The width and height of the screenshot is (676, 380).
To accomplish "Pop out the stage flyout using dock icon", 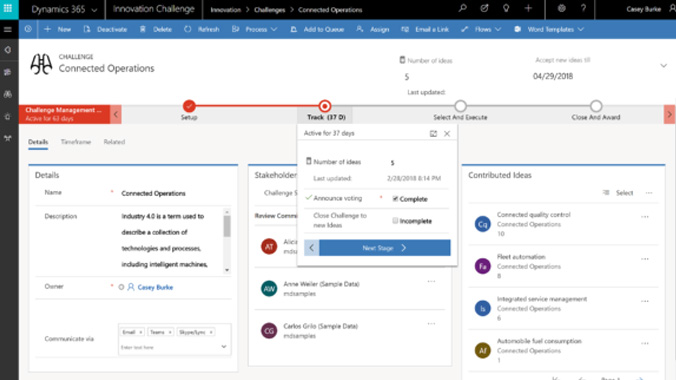I will click(433, 134).
